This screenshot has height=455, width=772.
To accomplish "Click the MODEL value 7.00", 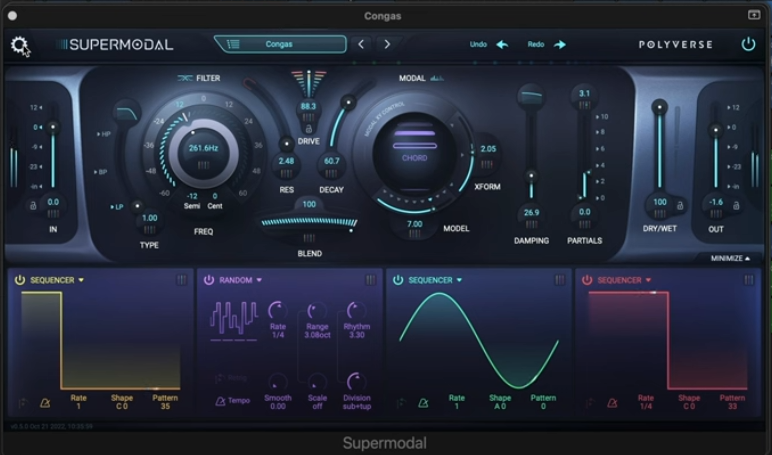I will point(415,224).
